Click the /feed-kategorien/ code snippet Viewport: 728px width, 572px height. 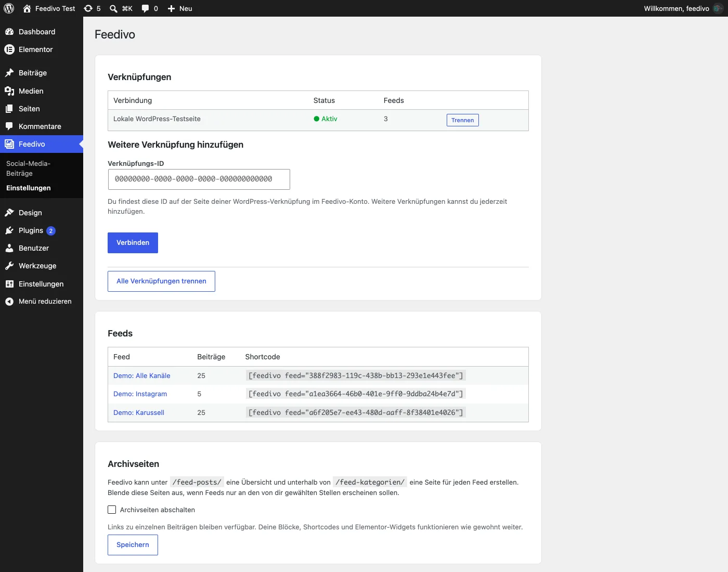pyautogui.click(x=370, y=482)
